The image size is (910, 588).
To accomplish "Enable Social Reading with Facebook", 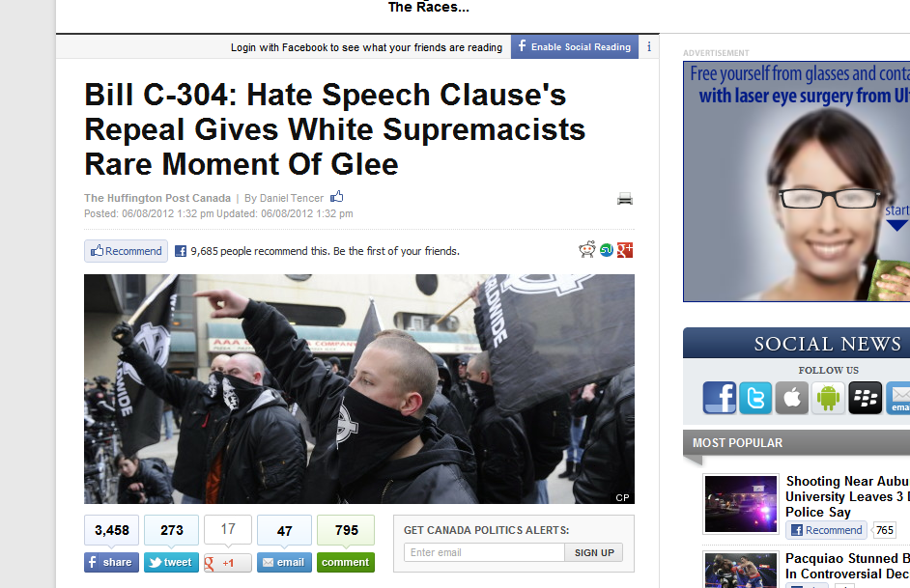I will click(575, 47).
